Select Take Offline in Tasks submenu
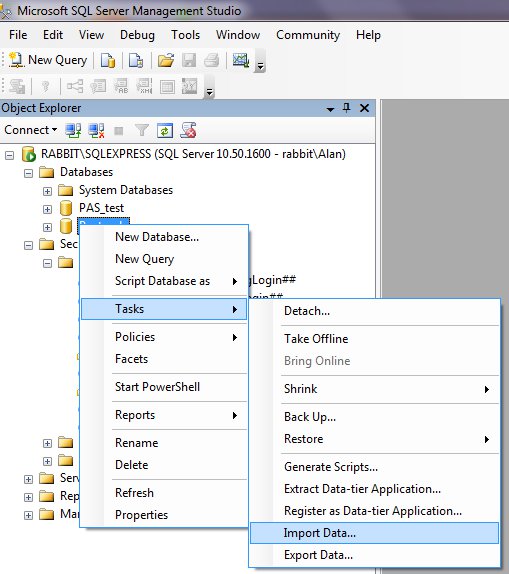The width and height of the screenshot is (509, 574). 374,339
